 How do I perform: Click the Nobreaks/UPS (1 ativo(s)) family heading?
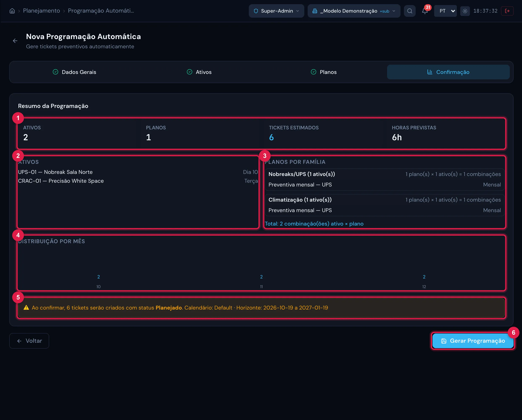tap(302, 174)
